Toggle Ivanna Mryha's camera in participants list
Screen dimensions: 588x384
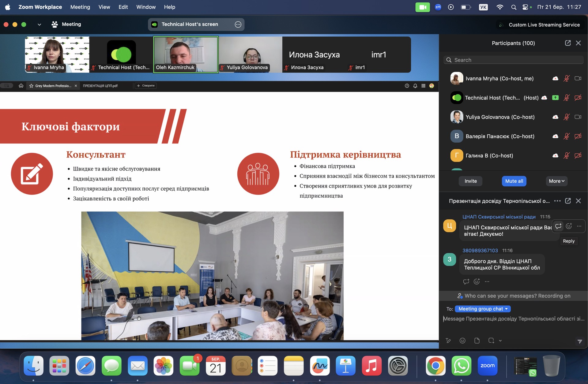tap(578, 79)
